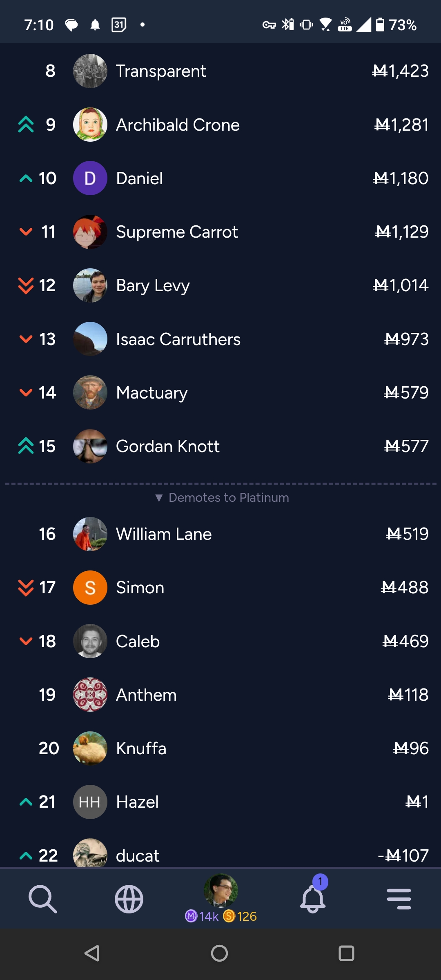The image size is (441, 980).
Task: Open the search magnifier in bottom navigation
Action: click(43, 899)
